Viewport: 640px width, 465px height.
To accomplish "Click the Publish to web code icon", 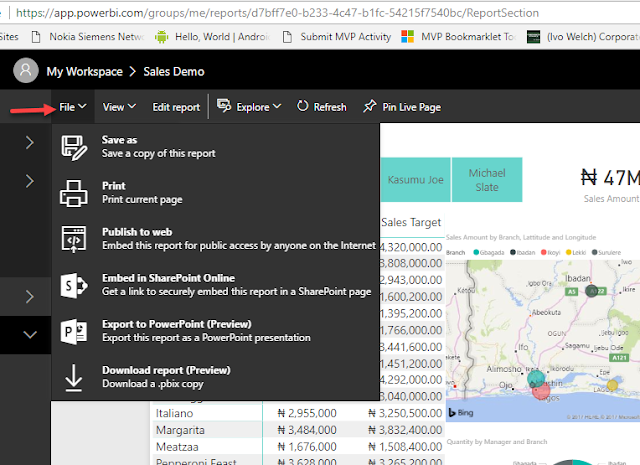I will tap(74, 239).
